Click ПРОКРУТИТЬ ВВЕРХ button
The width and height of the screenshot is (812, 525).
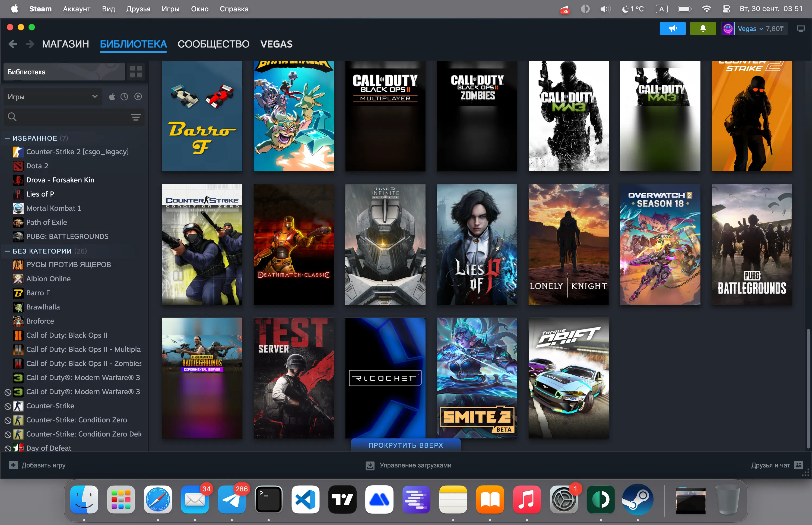click(x=406, y=445)
